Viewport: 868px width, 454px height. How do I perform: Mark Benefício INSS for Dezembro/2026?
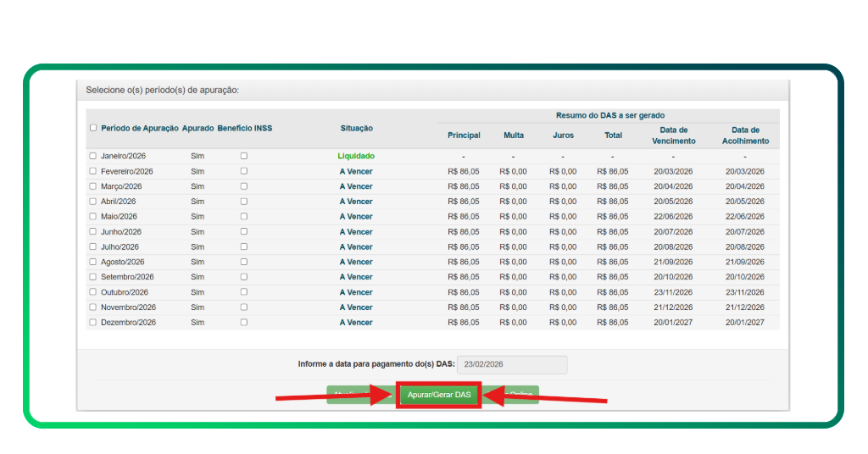[244, 323]
